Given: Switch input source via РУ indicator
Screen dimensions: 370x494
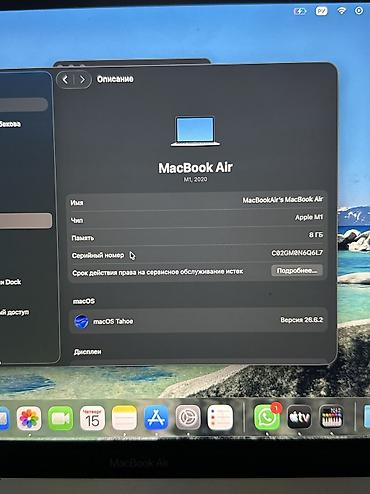Looking at the screenshot, I should (x=321, y=11).
